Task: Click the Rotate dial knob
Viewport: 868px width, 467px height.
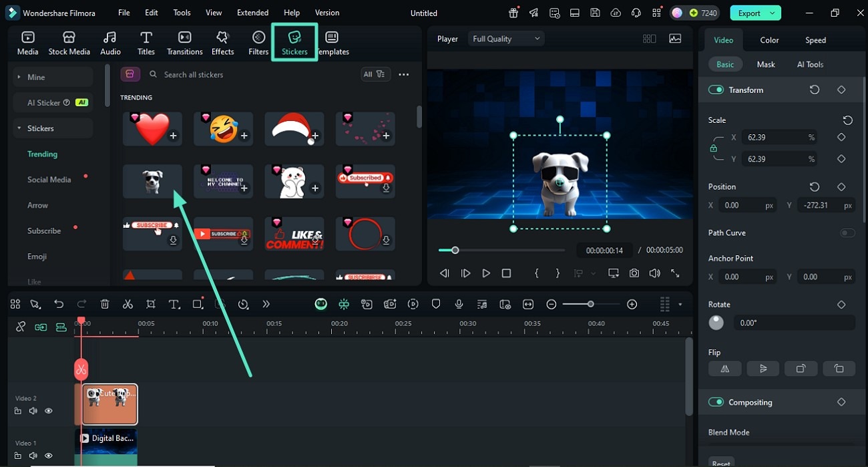Action: [x=716, y=323]
